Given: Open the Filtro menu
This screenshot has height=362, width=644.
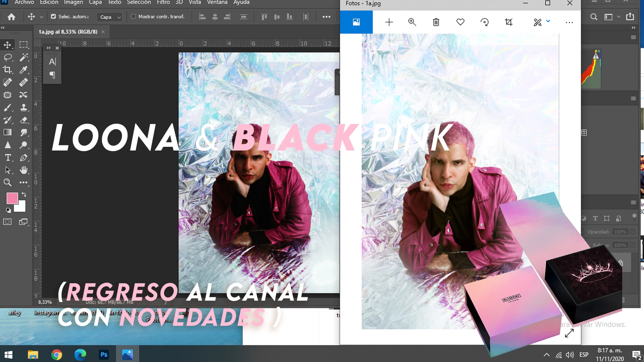Looking at the screenshot, I should 163,2.
